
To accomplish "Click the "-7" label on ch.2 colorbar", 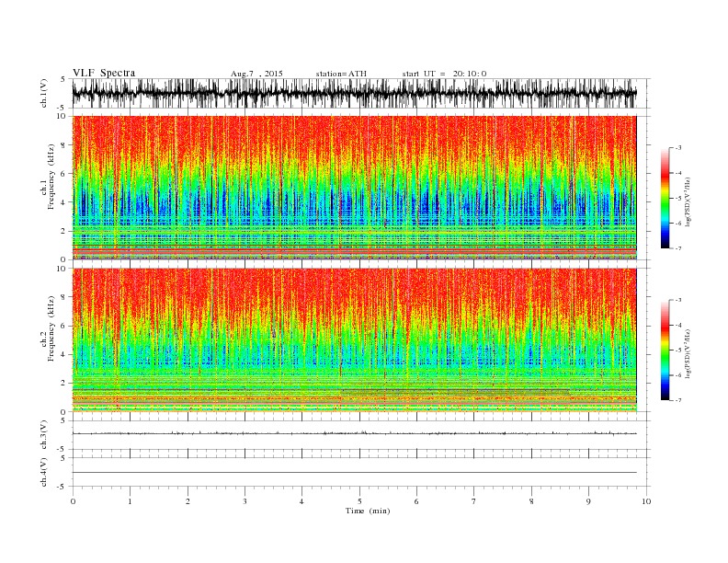I will coord(678,400).
